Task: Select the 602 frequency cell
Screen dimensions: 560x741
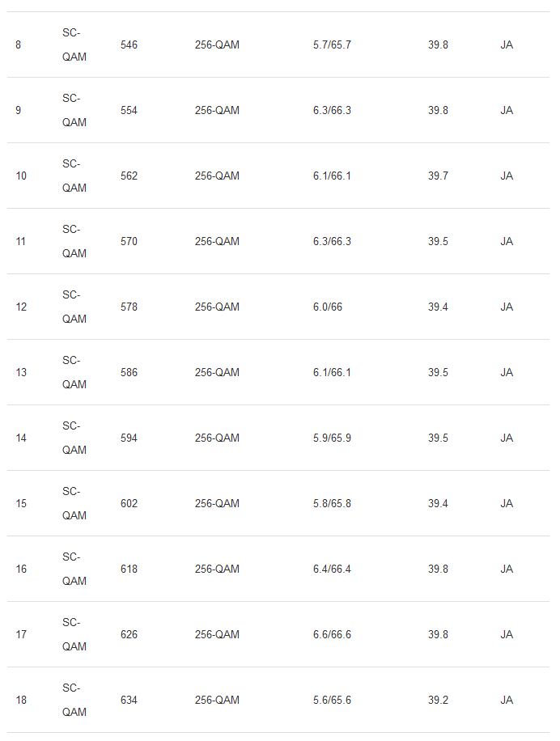Action: (129, 503)
